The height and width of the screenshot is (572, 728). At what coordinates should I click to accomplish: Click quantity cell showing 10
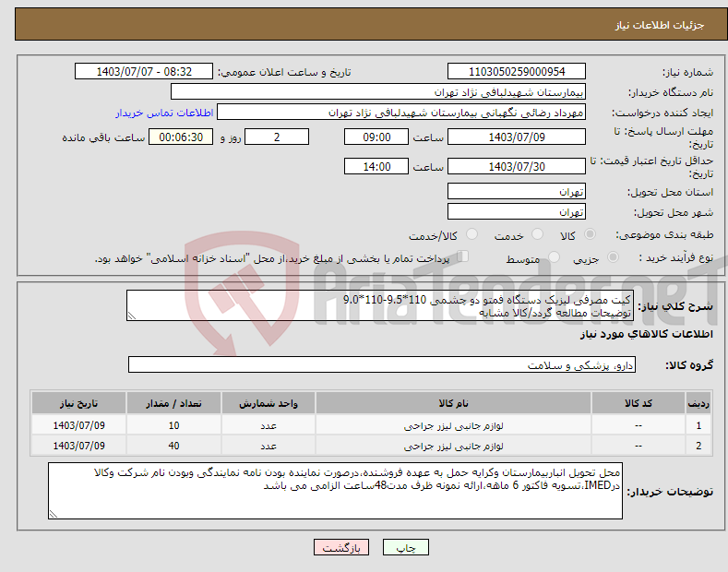173,425
